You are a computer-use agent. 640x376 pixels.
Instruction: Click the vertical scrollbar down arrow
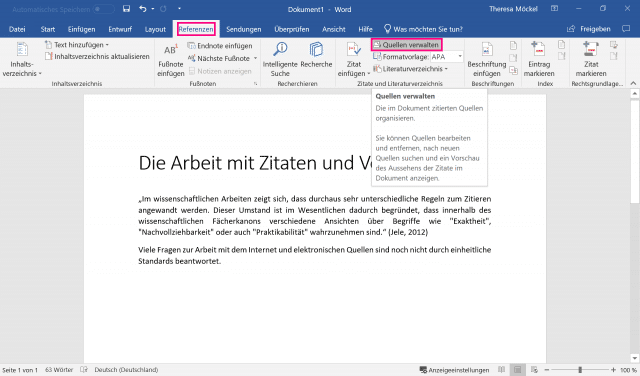[634, 358]
